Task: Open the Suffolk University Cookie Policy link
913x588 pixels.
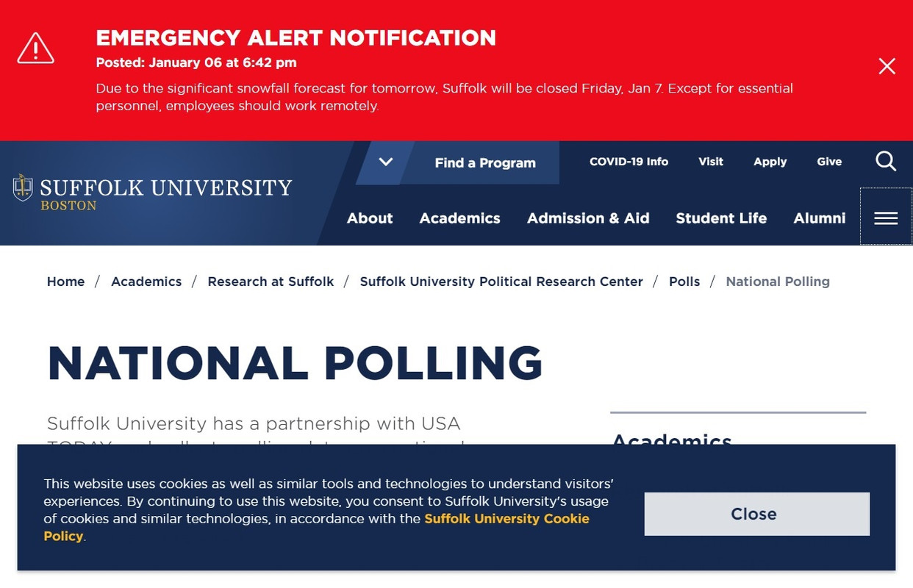Action: coord(506,519)
